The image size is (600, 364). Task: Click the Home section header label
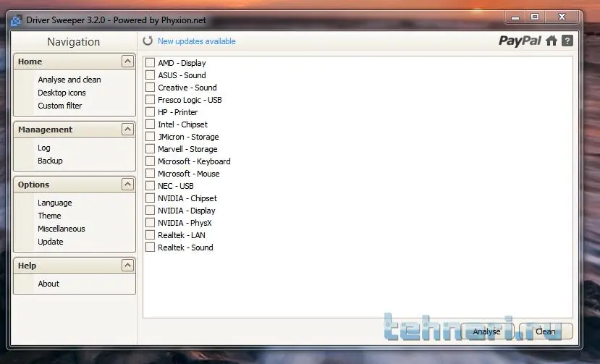pyautogui.click(x=30, y=62)
